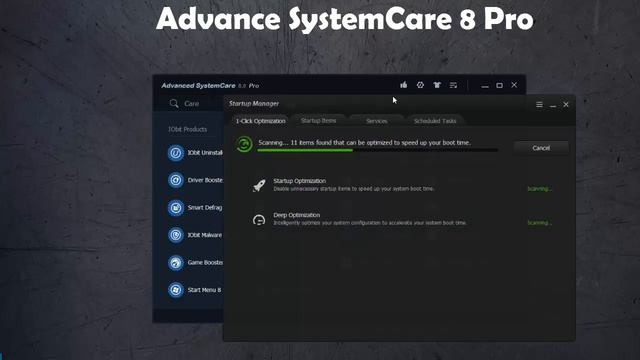Click the IObit Products heading

tap(187, 129)
